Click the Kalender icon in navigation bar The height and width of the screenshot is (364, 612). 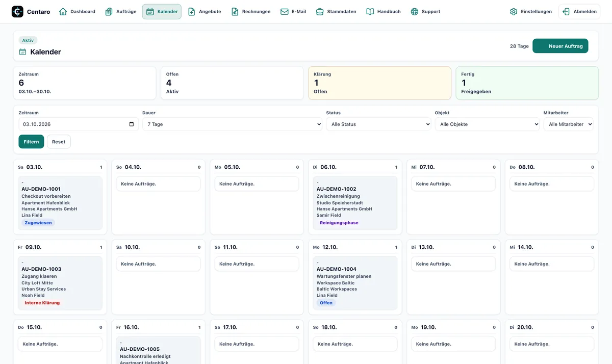(x=150, y=12)
